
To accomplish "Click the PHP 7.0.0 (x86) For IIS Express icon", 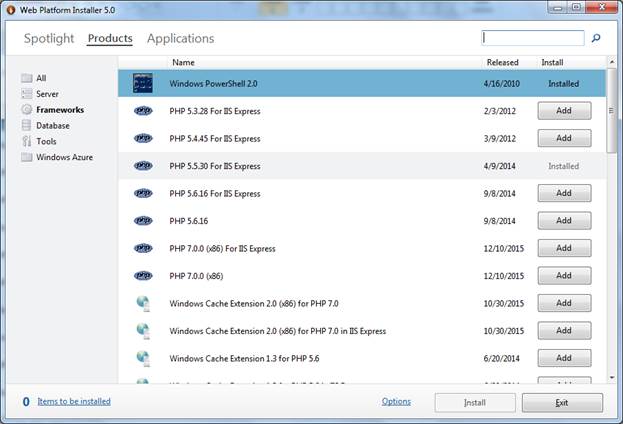I will point(143,248).
